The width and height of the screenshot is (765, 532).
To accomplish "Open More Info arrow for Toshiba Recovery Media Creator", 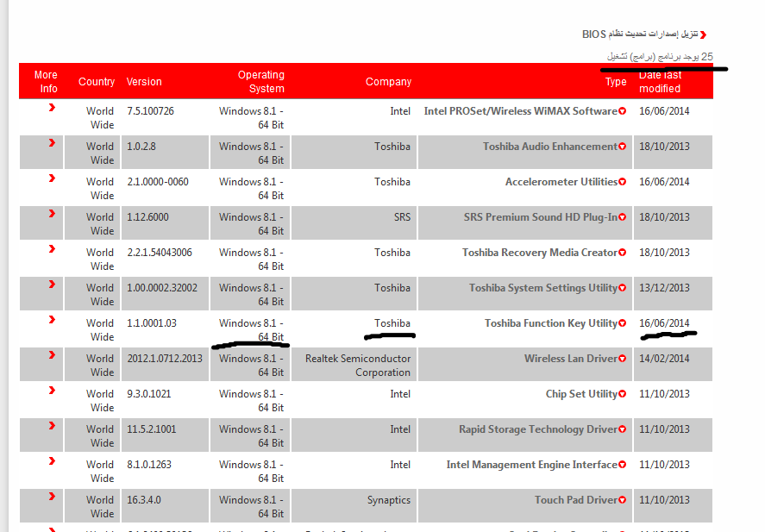I will click(x=52, y=249).
